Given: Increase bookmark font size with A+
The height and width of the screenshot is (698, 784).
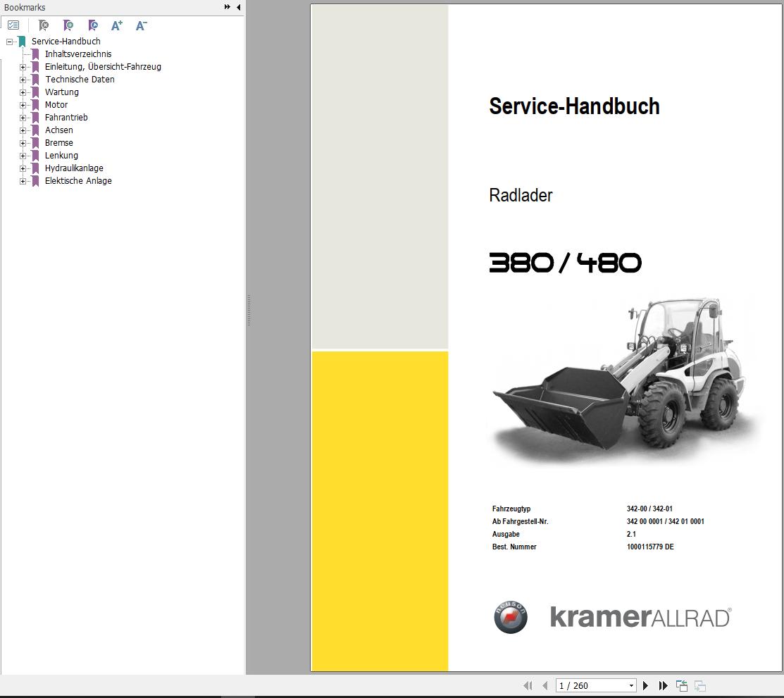Looking at the screenshot, I should pyautogui.click(x=116, y=25).
